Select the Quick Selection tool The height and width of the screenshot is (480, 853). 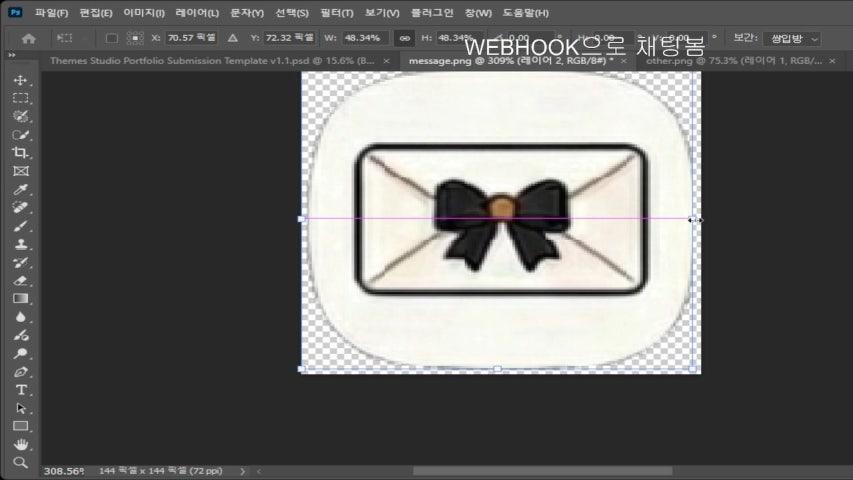tap(21, 135)
